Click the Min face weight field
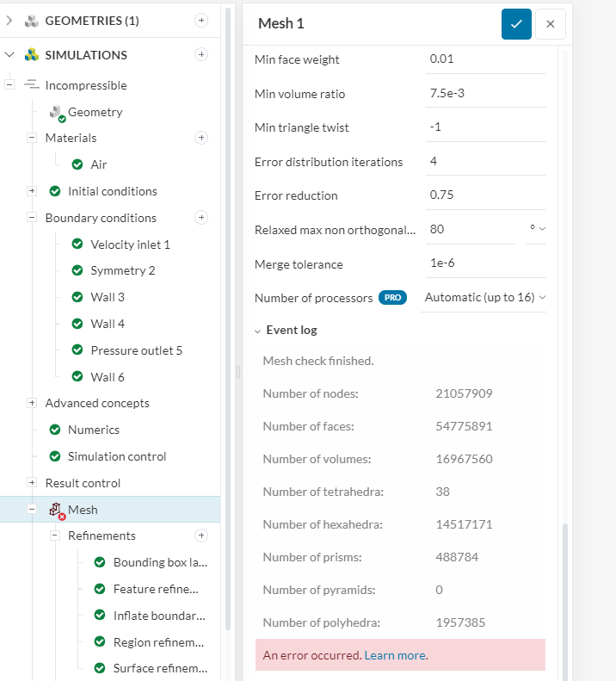The height and width of the screenshot is (681, 616). pyautogui.click(x=486, y=59)
